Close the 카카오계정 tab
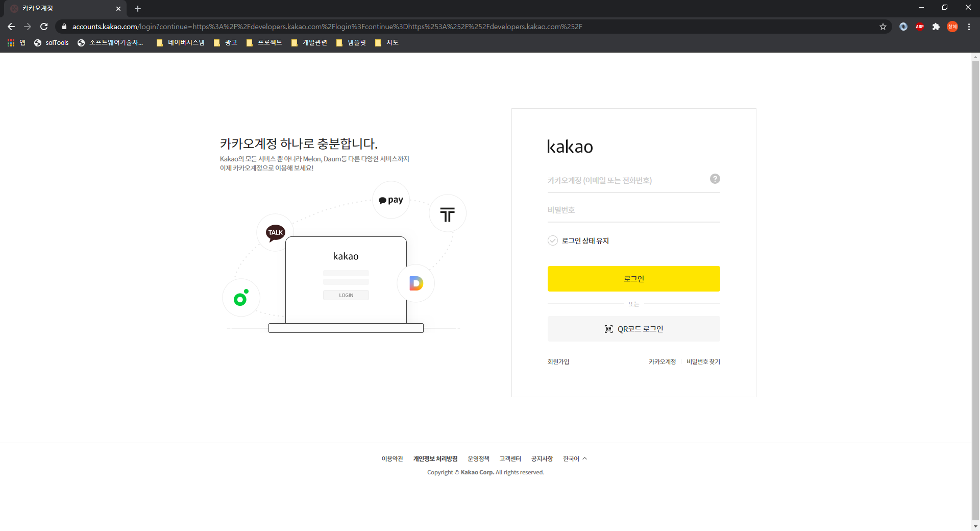 pyautogui.click(x=118, y=9)
